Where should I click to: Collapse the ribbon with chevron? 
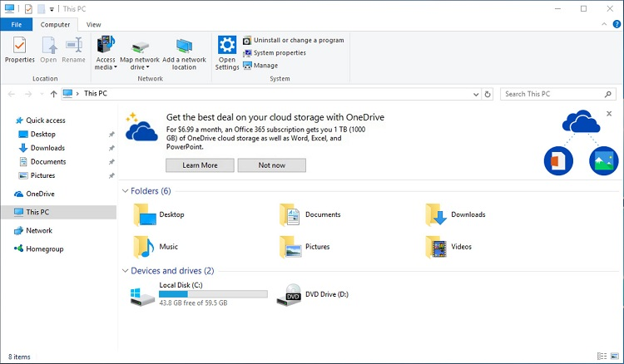click(604, 24)
